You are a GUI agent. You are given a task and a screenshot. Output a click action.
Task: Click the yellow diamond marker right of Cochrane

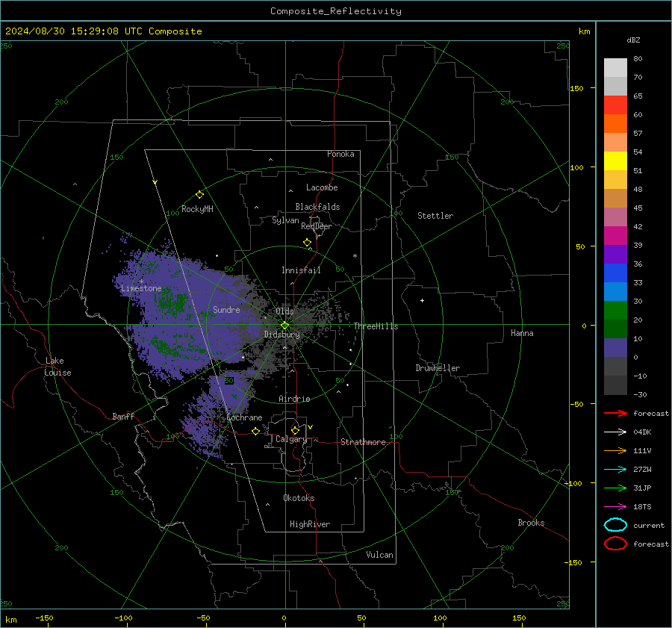click(255, 431)
